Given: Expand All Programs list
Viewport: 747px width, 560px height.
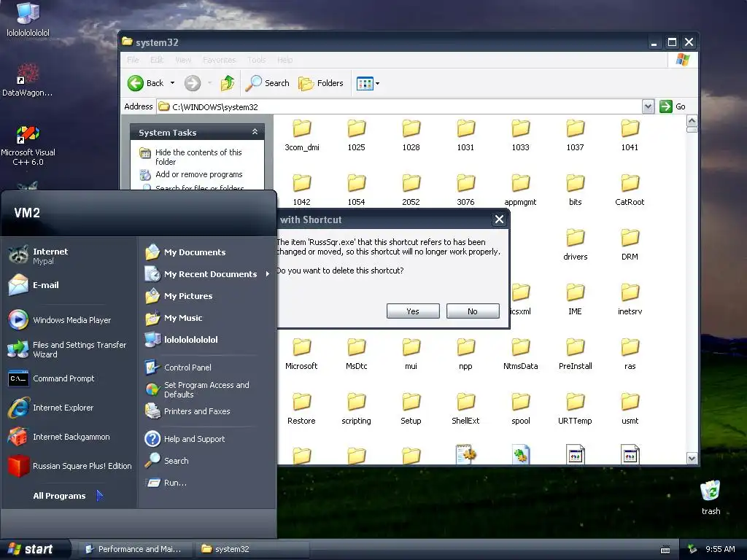Looking at the screenshot, I should [68, 496].
